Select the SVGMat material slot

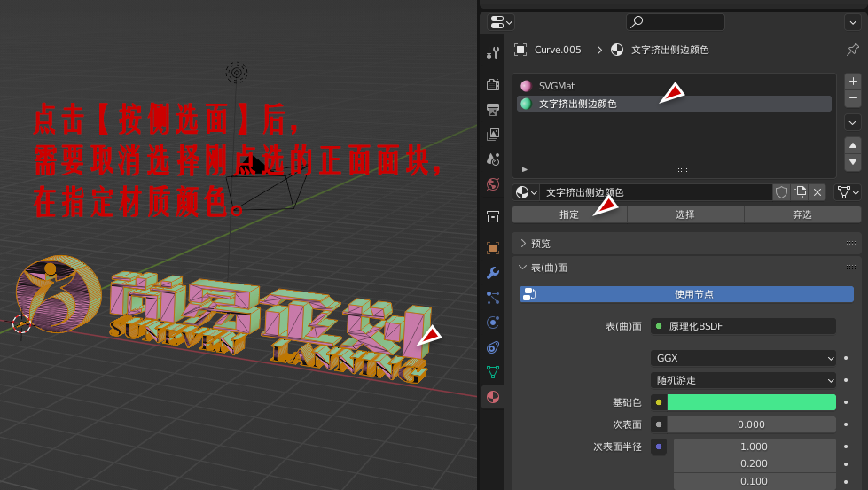(x=557, y=86)
